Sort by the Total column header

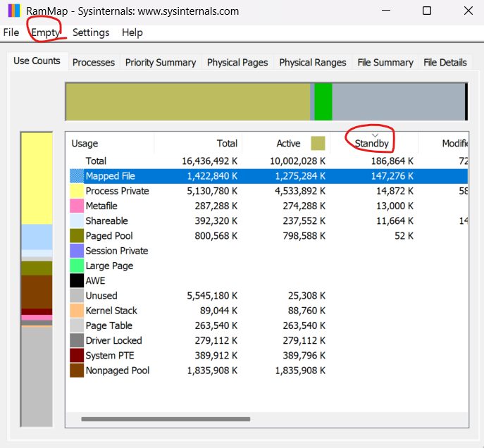point(198,144)
